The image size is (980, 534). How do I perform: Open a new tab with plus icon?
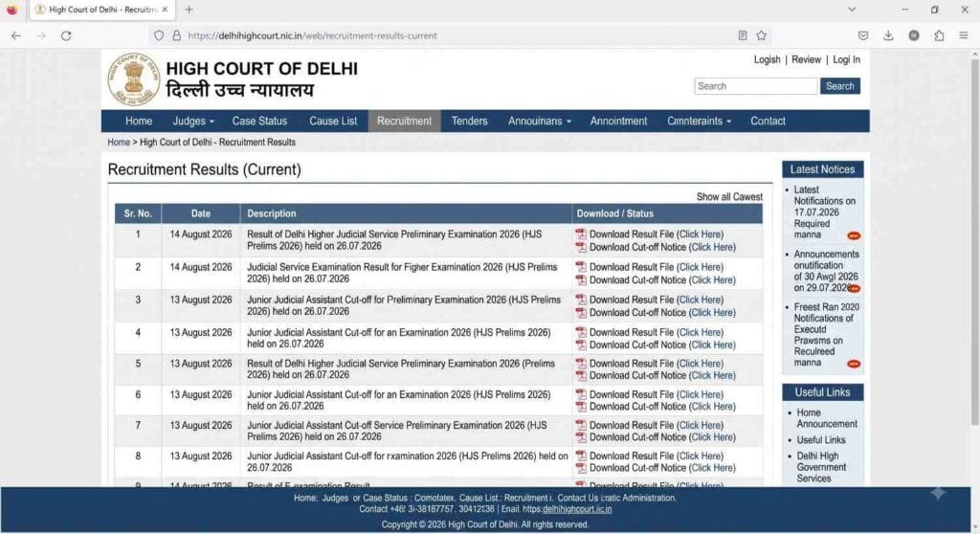189,10
